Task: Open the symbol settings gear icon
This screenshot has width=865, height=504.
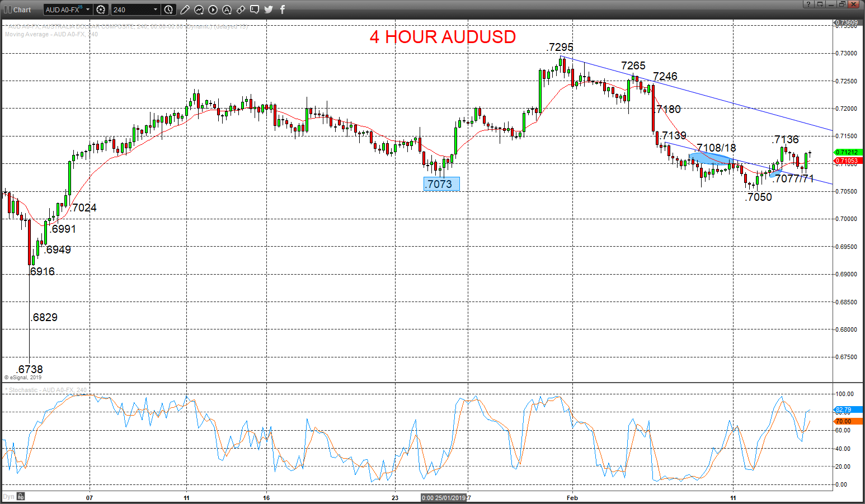Action: pos(101,10)
